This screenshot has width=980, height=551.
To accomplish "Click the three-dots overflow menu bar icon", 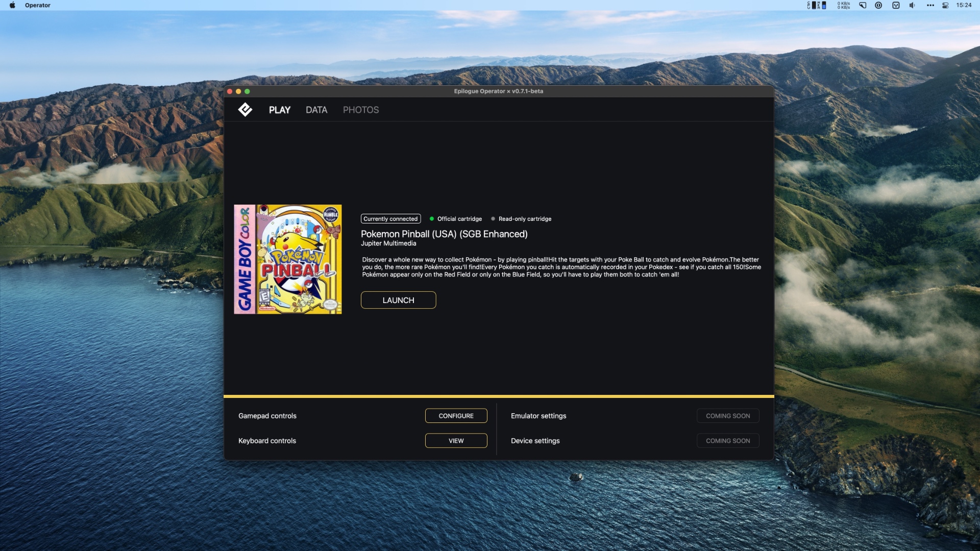I will [930, 5].
